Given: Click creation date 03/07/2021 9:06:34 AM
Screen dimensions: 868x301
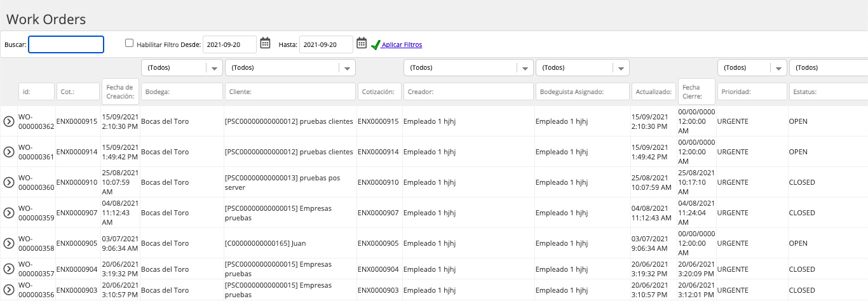Looking at the screenshot, I should (x=120, y=243).
